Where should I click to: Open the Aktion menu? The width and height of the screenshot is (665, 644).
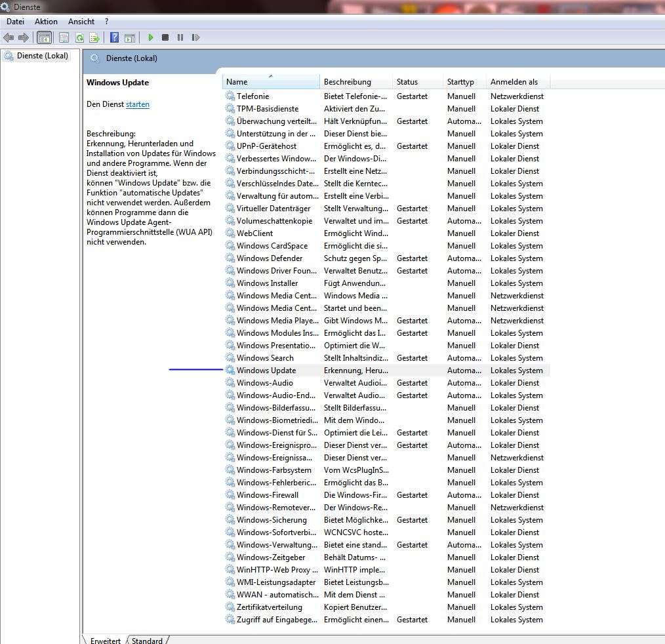point(46,22)
